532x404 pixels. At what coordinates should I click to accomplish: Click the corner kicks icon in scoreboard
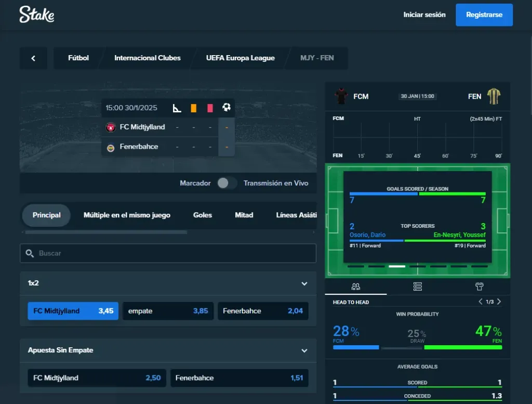177,108
